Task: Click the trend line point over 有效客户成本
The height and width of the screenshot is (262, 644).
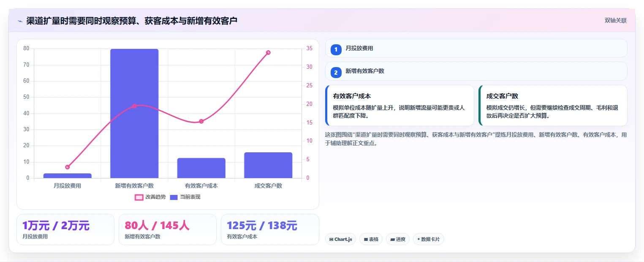Action: click(x=201, y=122)
